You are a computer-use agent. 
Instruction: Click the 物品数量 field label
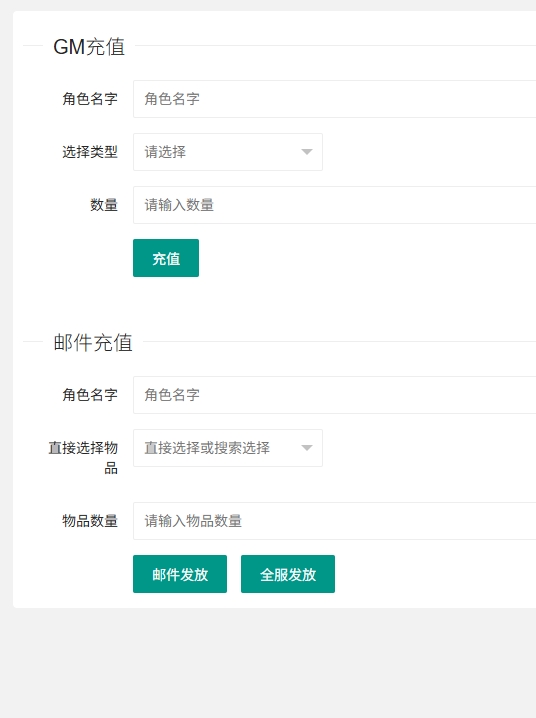click(x=90, y=521)
